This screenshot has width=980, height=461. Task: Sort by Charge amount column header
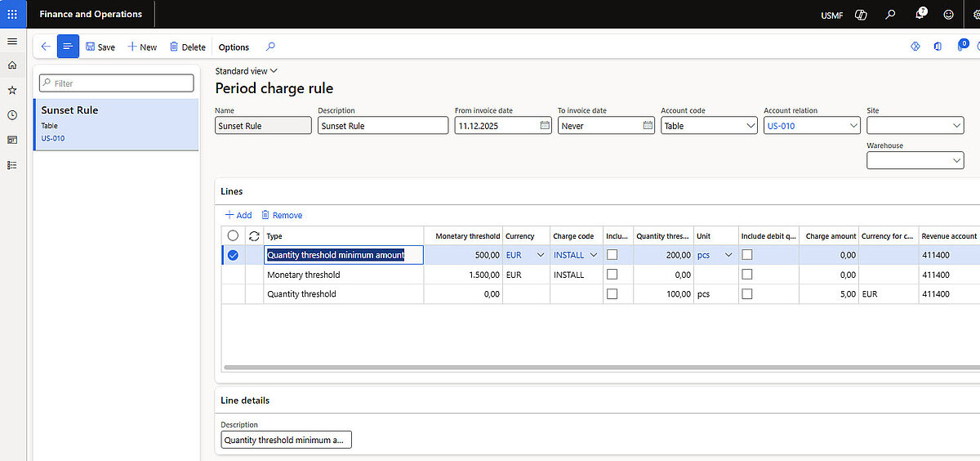[831, 235]
